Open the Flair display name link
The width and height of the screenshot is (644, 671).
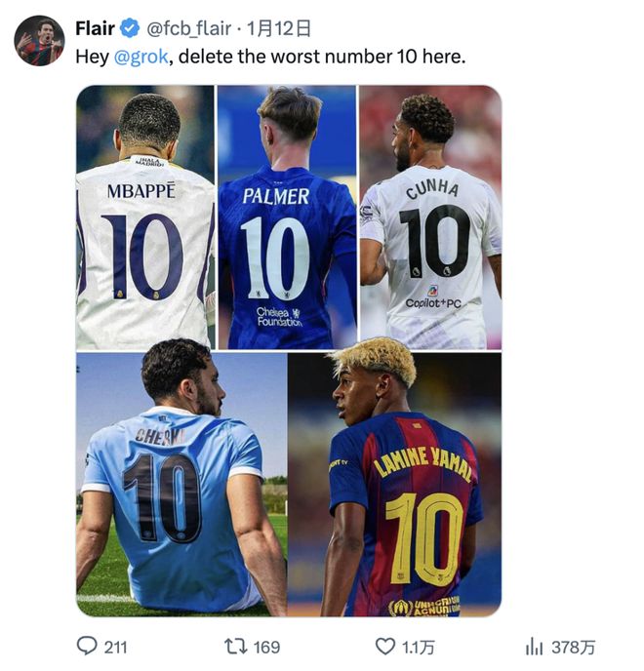95,28
